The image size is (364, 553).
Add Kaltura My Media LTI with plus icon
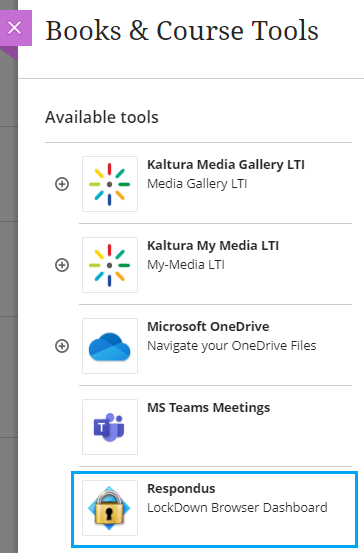click(x=62, y=265)
